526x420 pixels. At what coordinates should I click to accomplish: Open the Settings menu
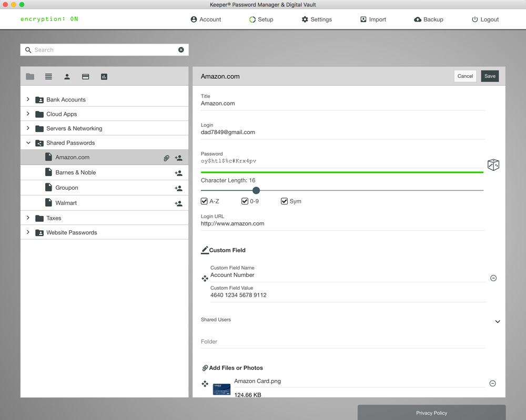317,19
